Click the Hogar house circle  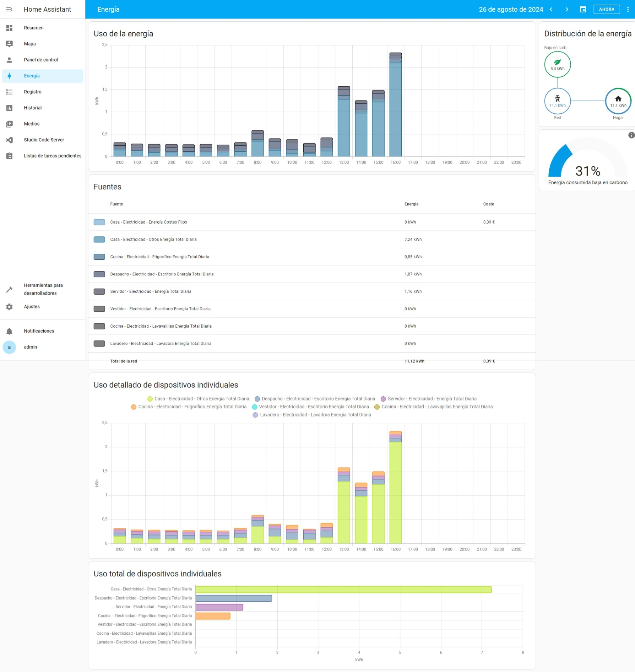(x=618, y=101)
